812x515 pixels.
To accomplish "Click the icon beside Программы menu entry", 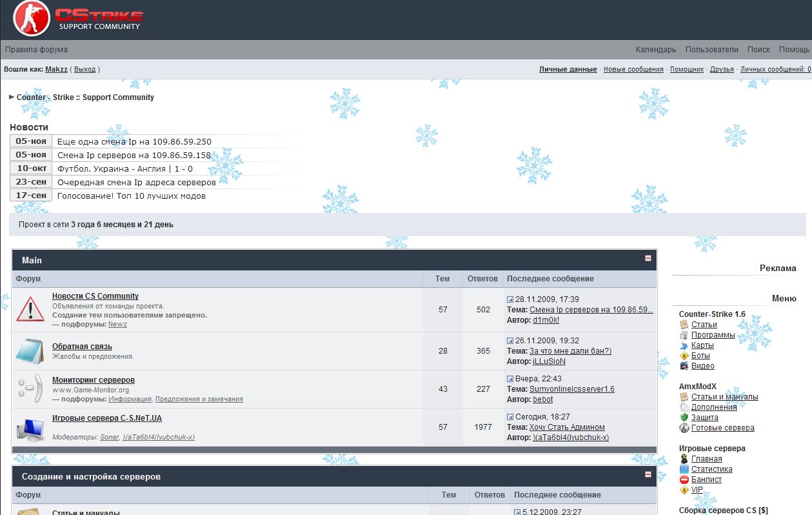I will click(684, 335).
